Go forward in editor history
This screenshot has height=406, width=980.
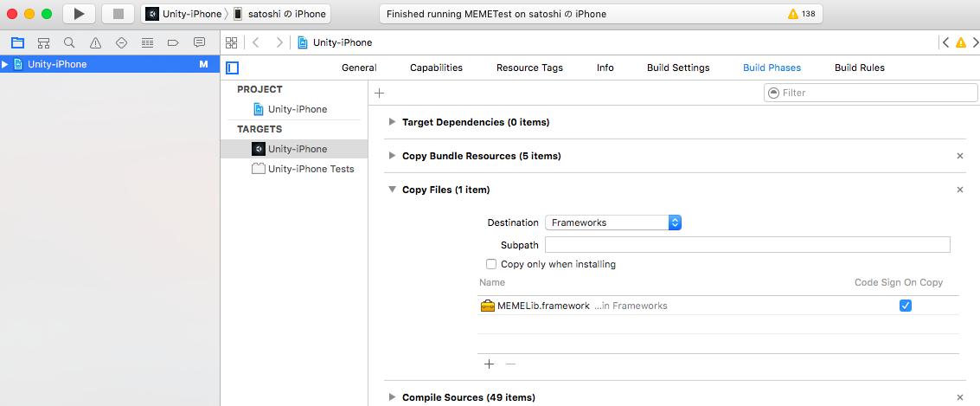tap(279, 42)
